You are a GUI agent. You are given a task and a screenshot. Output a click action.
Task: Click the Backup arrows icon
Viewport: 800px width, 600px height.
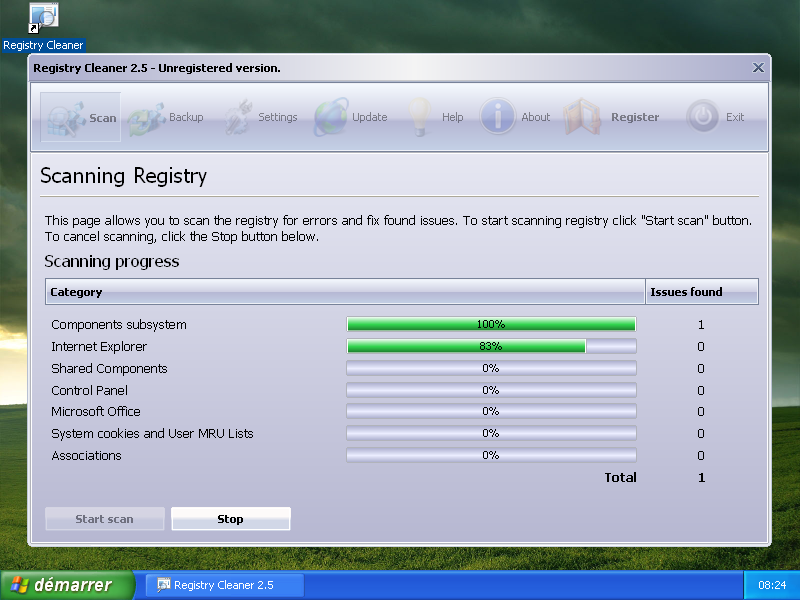point(146,118)
